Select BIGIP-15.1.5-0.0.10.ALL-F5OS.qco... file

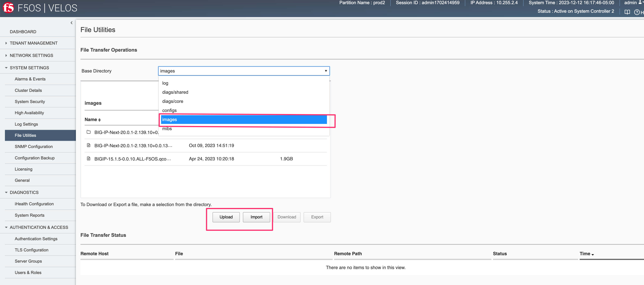(x=205, y=159)
